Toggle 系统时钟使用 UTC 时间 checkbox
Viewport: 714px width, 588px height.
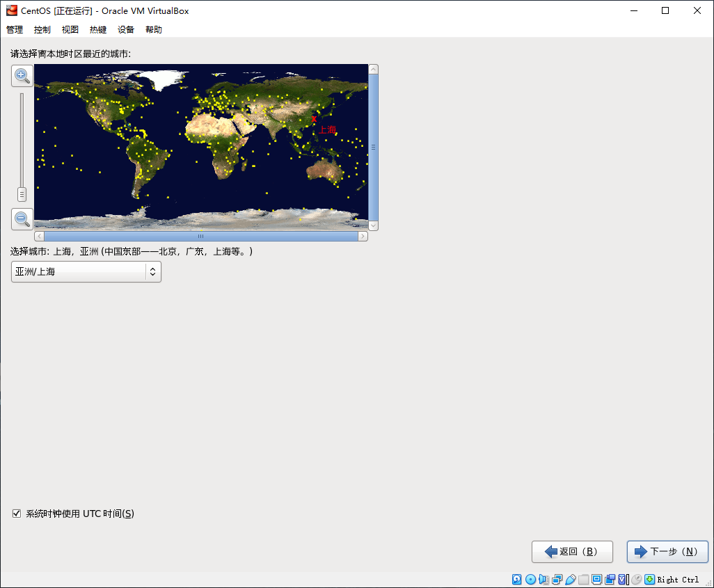click(17, 514)
